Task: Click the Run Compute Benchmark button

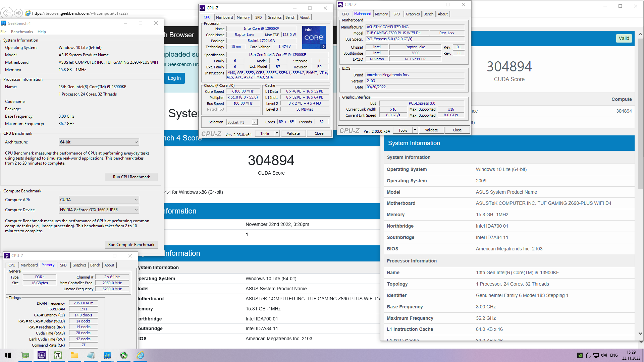Action: (x=131, y=245)
